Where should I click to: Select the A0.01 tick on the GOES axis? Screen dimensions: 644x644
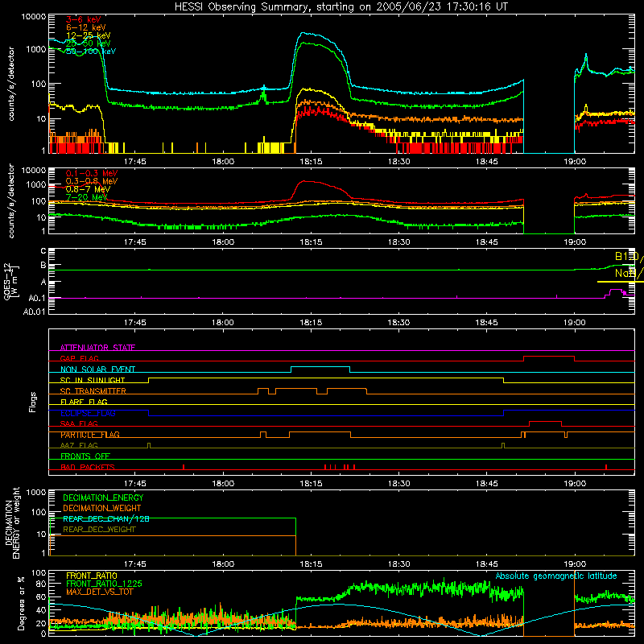(x=35, y=312)
